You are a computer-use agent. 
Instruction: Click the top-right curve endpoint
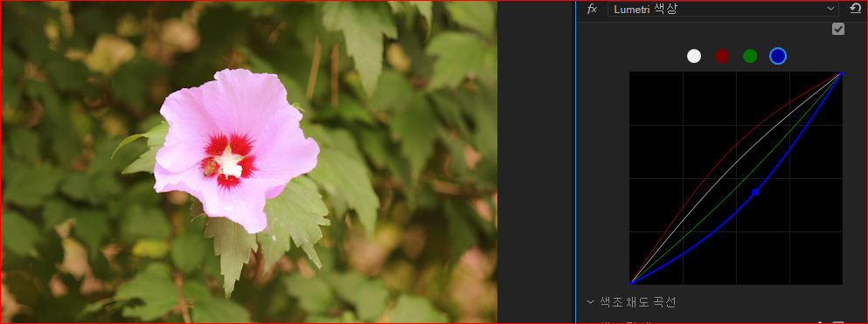point(841,73)
